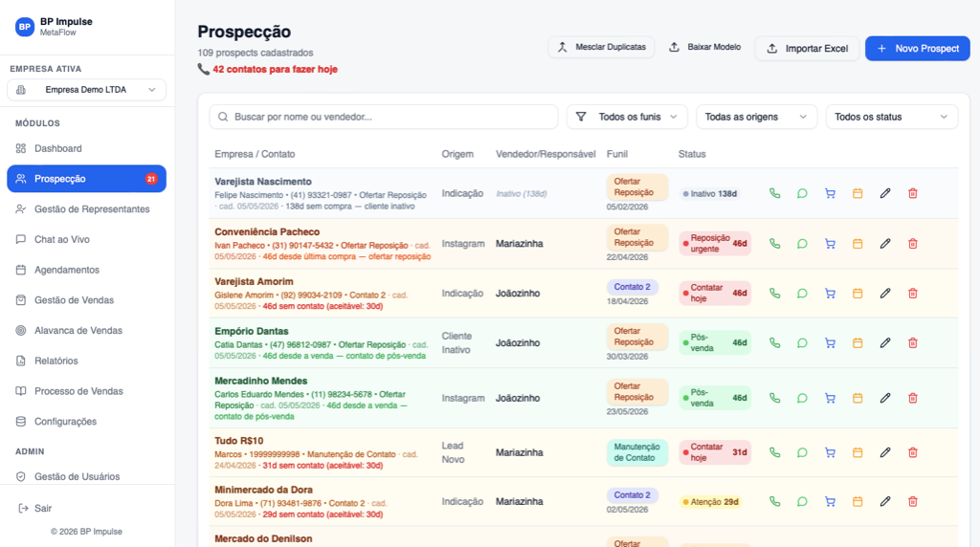Open chat icon for Empório Dantas
The image size is (980, 547).
point(802,342)
